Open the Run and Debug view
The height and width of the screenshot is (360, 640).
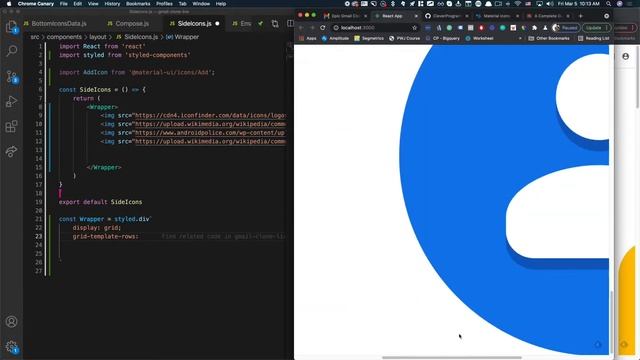pyautogui.click(x=11, y=101)
